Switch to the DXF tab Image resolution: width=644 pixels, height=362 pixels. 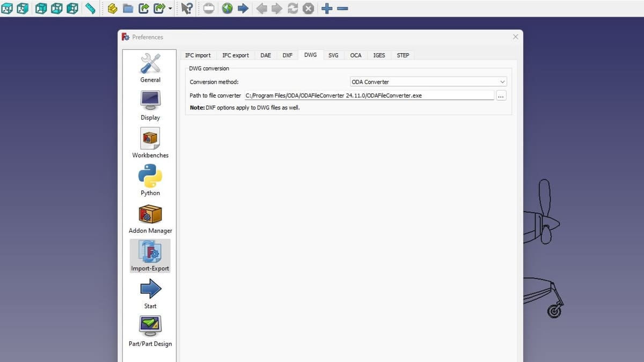click(x=288, y=55)
